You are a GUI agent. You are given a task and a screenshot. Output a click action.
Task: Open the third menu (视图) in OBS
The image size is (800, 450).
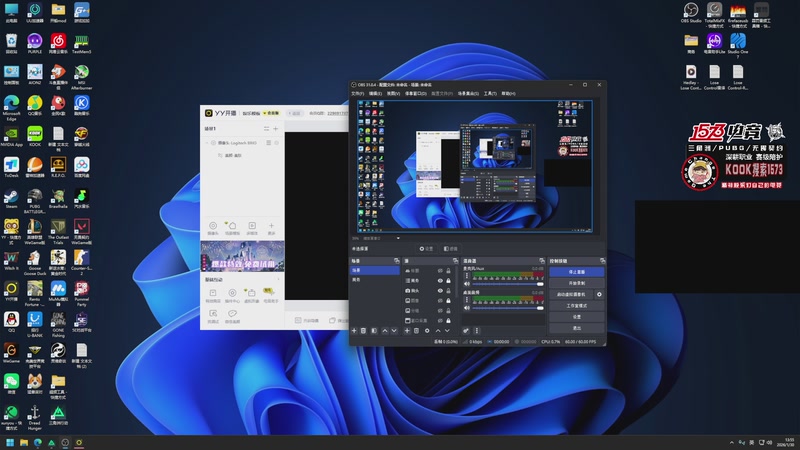click(393, 93)
